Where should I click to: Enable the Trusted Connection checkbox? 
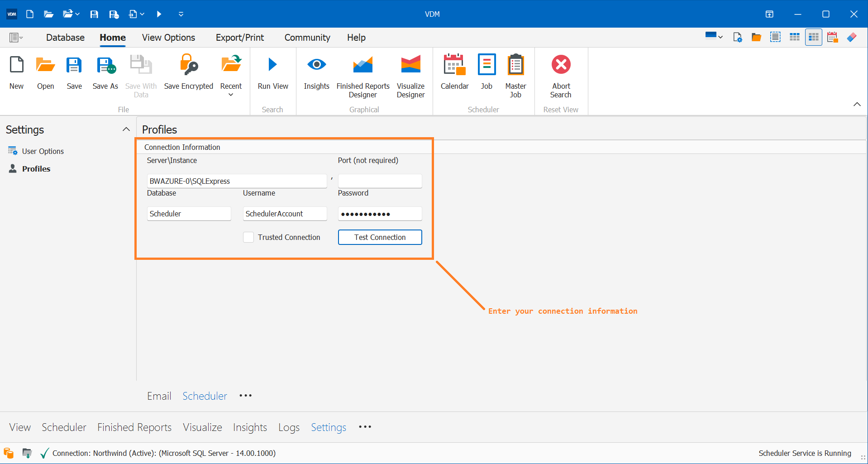248,237
